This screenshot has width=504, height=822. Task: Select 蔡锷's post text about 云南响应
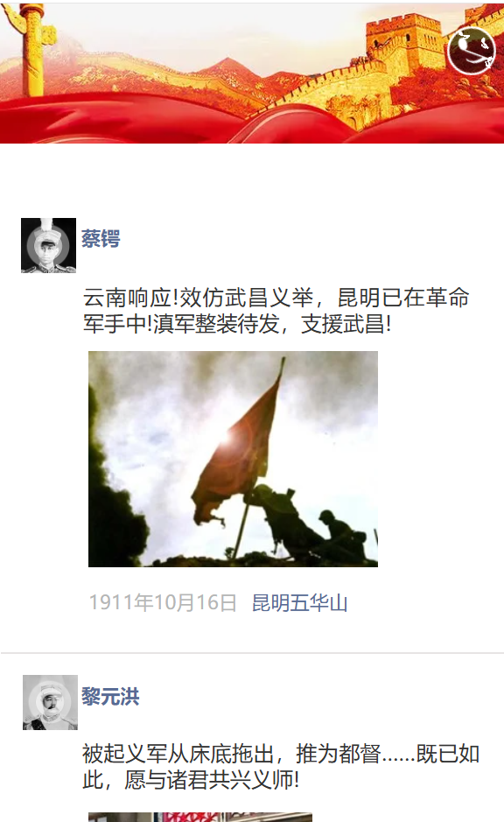tap(276, 311)
